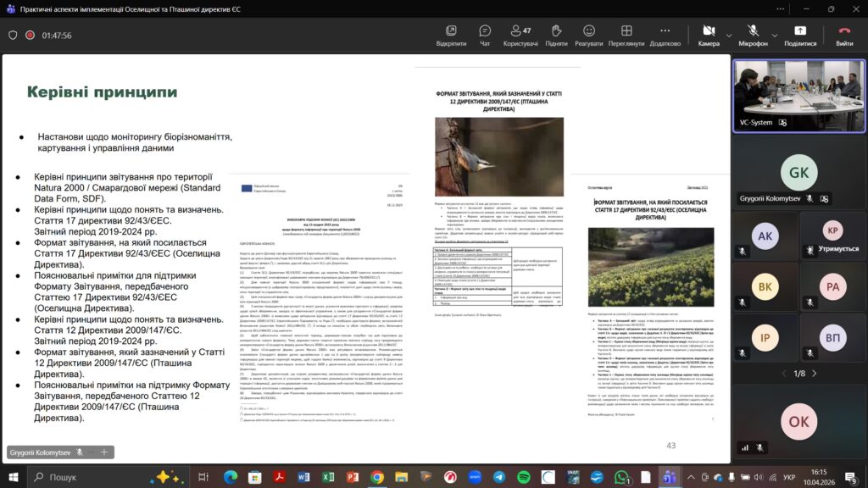Screen dimensions: 868x488
Task: Share screen with Поділитися
Action: [x=799, y=35]
